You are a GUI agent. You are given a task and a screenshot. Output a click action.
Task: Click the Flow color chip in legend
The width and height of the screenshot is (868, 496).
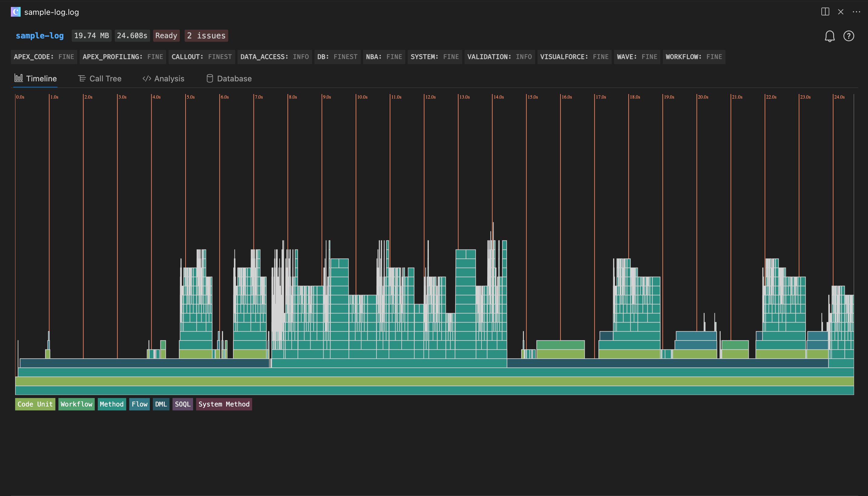click(x=140, y=404)
